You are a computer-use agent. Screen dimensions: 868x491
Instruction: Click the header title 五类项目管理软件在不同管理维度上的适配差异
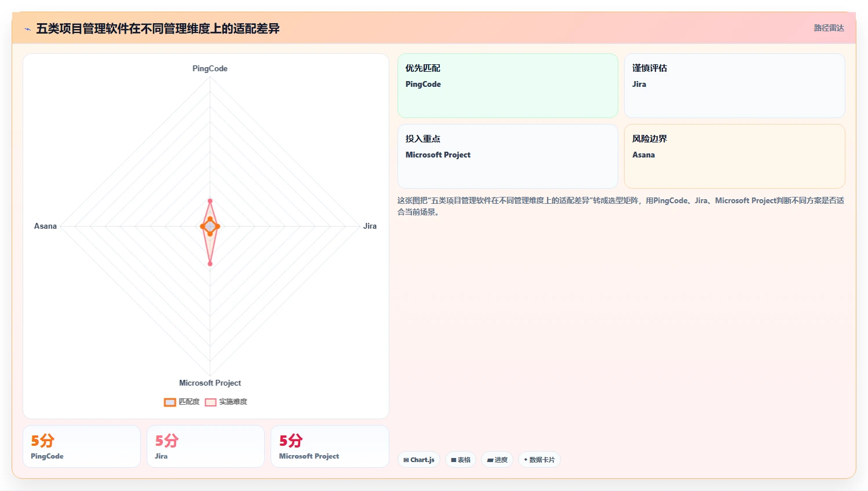[x=158, y=28]
